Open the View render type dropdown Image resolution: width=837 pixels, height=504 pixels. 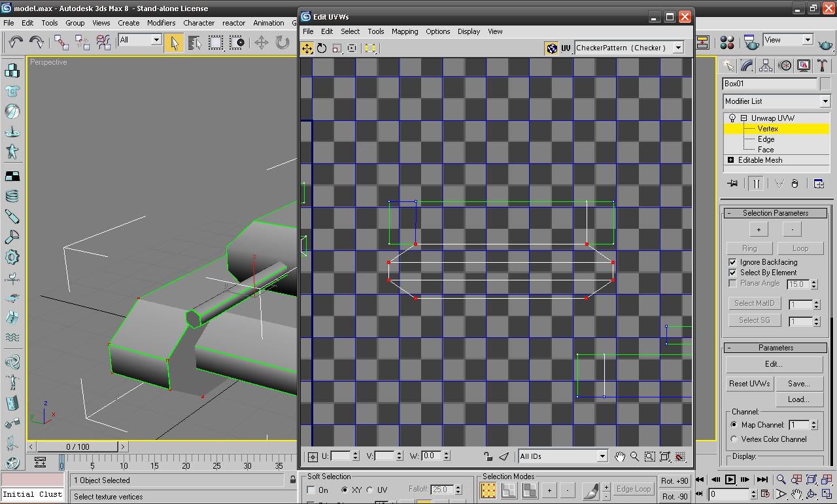(x=808, y=40)
